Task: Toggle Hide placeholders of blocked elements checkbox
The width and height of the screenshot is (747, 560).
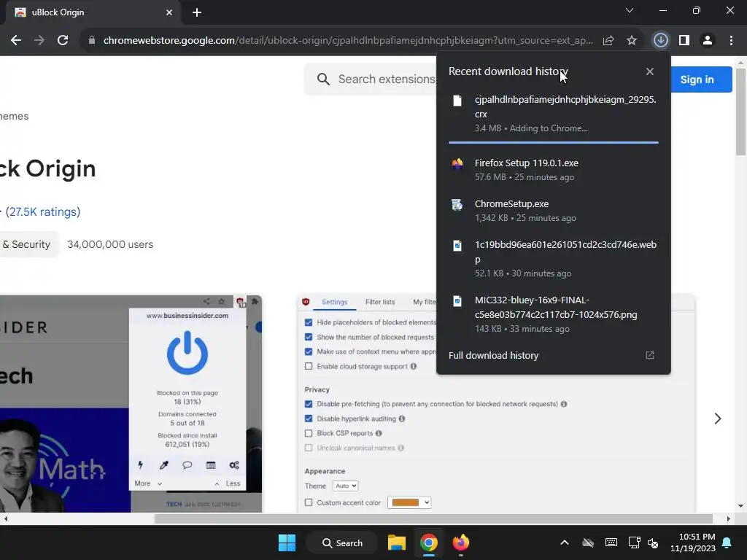Action: pos(309,322)
